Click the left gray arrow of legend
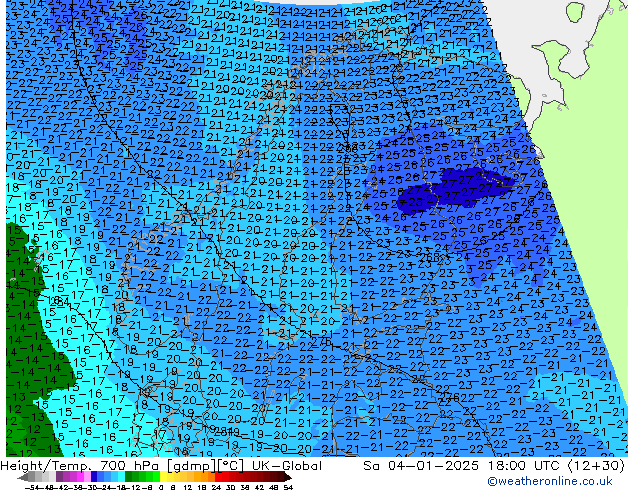The width and height of the screenshot is (634, 490). tap(23, 477)
